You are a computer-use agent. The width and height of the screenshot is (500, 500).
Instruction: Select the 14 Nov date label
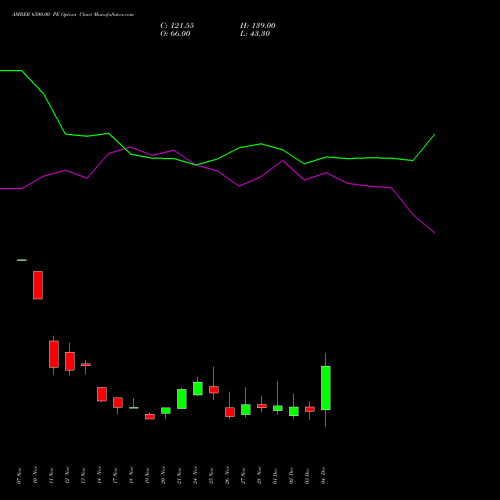(99, 476)
